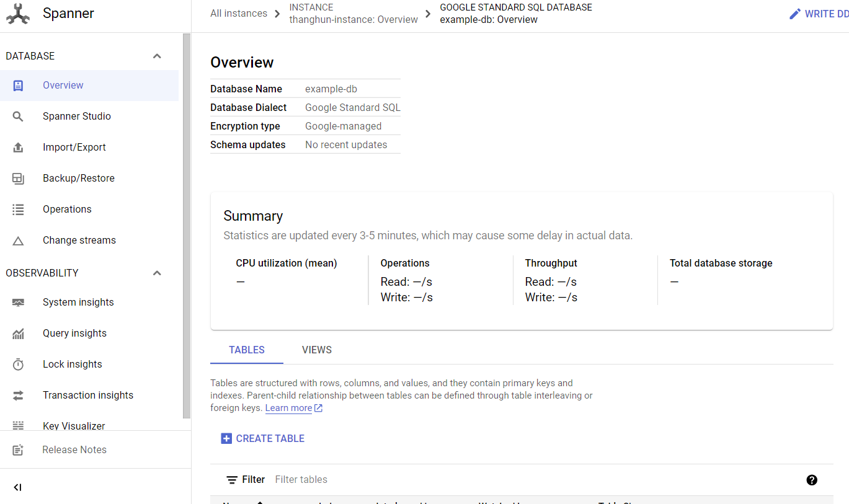Click the All instances breadcrumb

click(239, 14)
